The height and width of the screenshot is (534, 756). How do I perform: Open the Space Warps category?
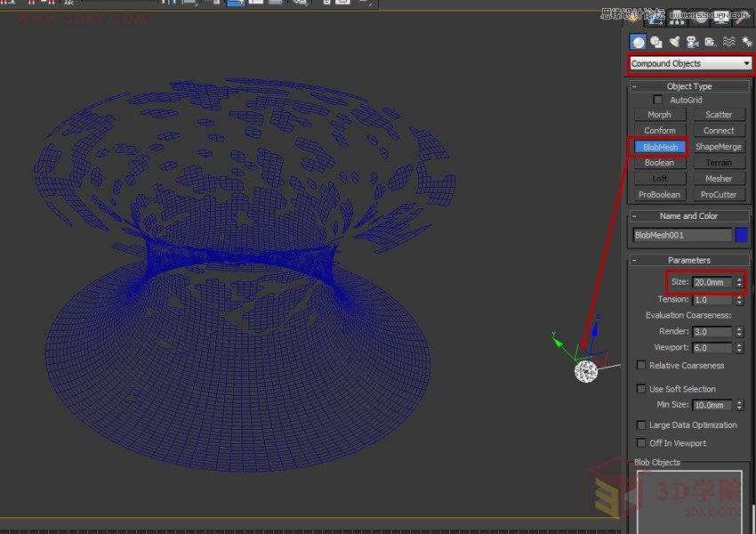click(728, 41)
